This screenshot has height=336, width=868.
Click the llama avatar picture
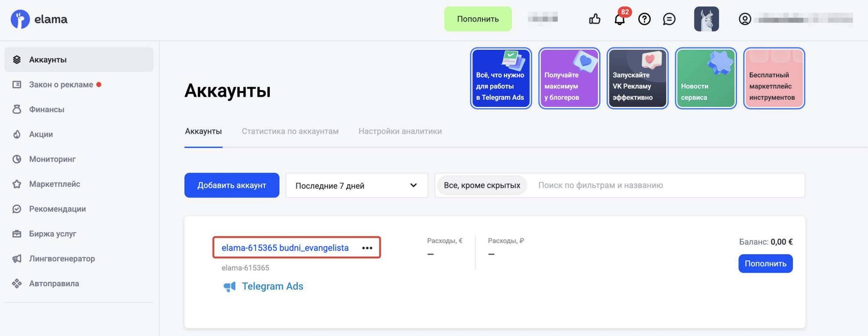706,19
